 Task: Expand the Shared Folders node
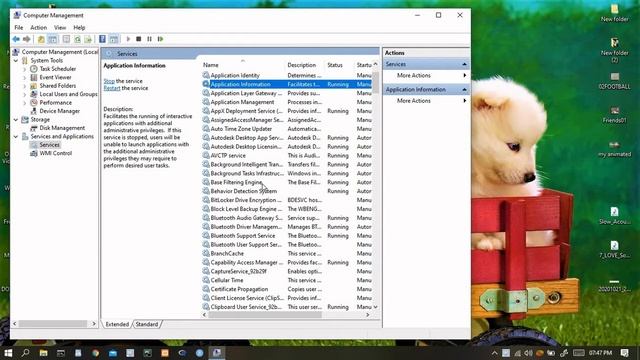click(24, 86)
